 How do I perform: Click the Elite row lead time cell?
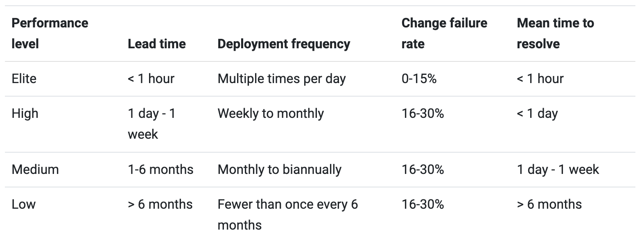151,79
